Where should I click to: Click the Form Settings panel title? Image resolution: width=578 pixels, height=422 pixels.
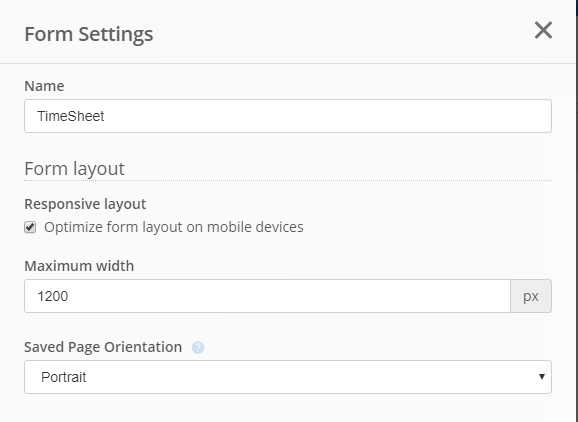[x=88, y=34]
